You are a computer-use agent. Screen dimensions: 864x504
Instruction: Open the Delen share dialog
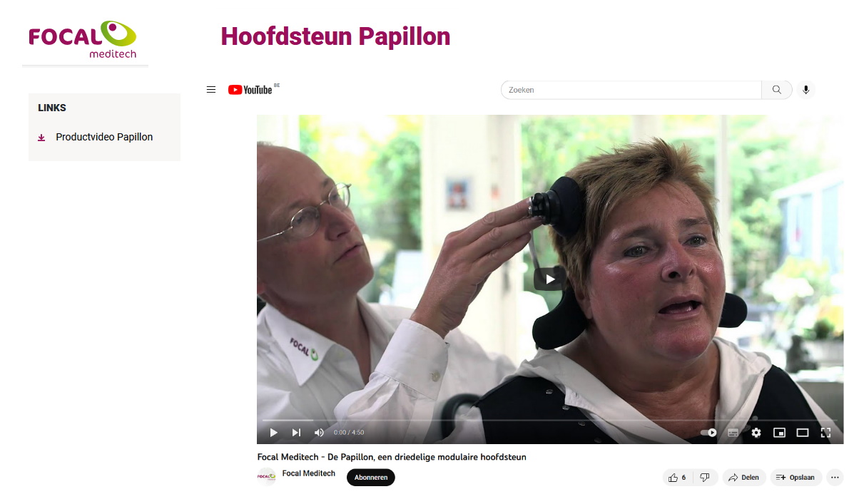[x=744, y=478]
